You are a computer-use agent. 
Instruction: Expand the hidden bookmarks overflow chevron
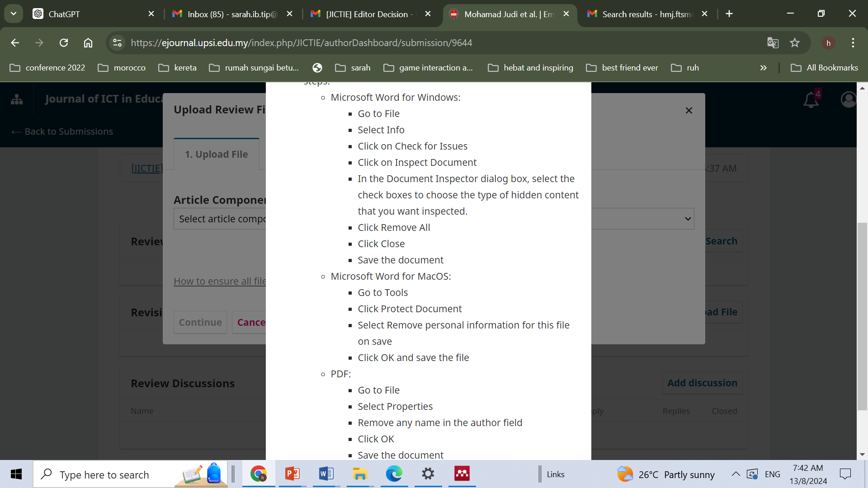tap(763, 68)
